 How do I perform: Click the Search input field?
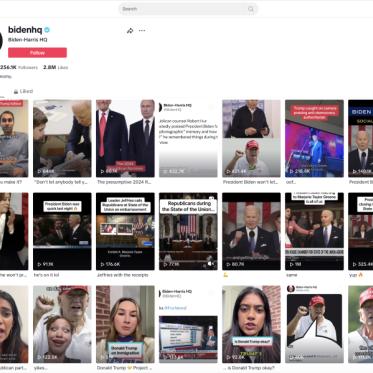click(188, 9)
